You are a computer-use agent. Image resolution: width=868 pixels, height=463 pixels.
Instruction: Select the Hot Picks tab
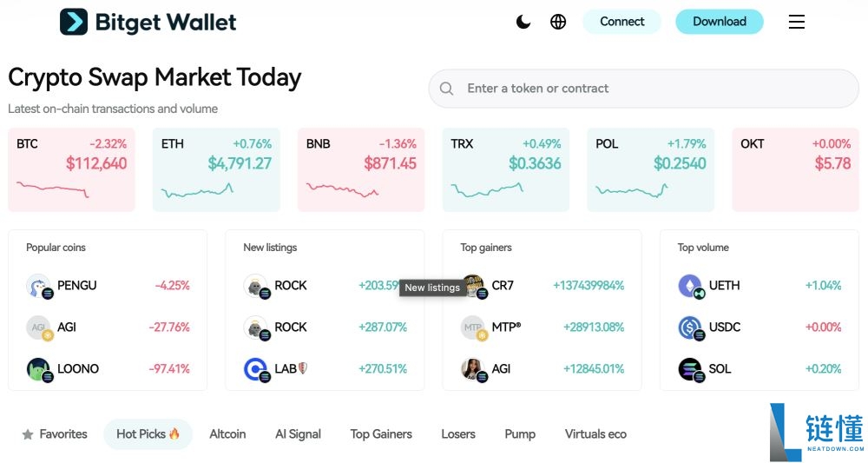click(148, 434)
